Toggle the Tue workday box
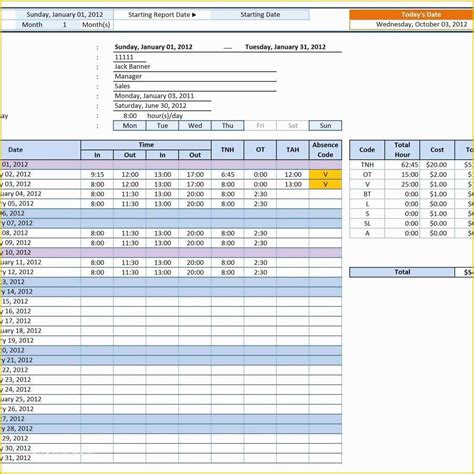Image resolution: width=474 pixels, height=474 pixels. (x=162, y=126)
